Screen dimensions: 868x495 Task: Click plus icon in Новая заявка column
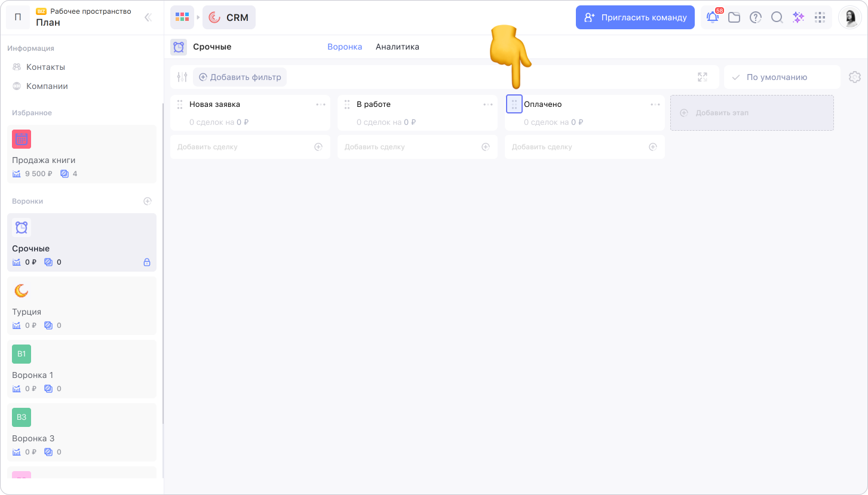click(x=318, y=147)
